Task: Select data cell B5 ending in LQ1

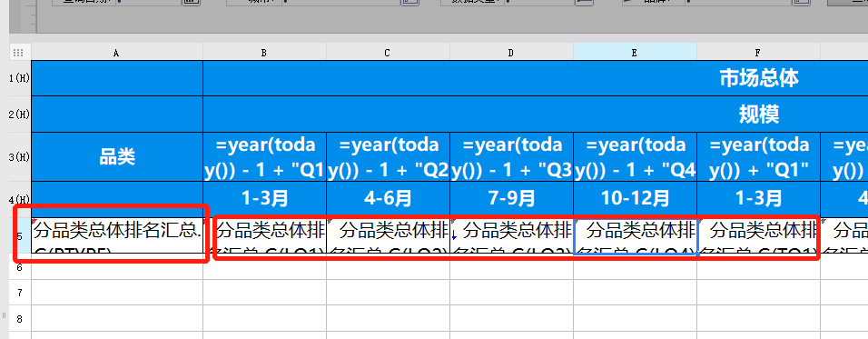Action: (x=264, y=236)
